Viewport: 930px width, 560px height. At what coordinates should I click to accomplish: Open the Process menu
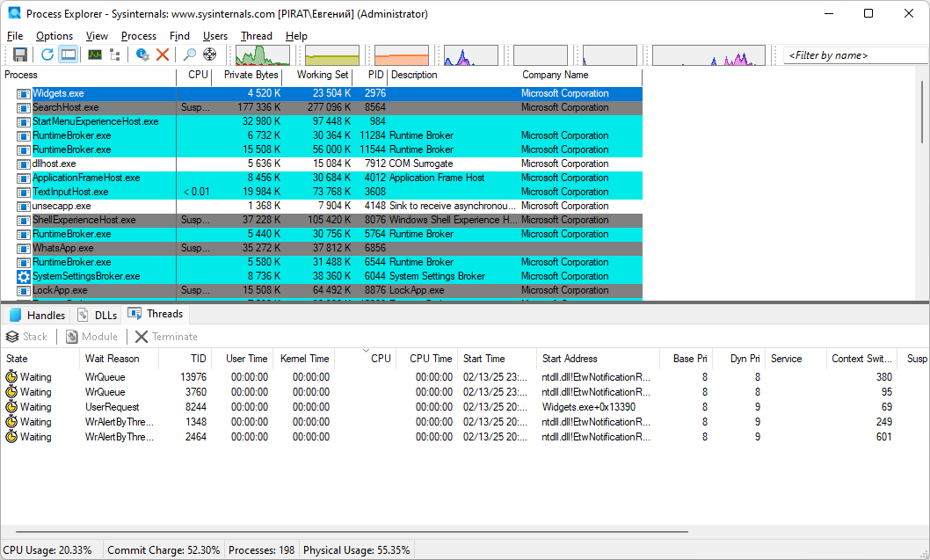click(x=139, y=36)
